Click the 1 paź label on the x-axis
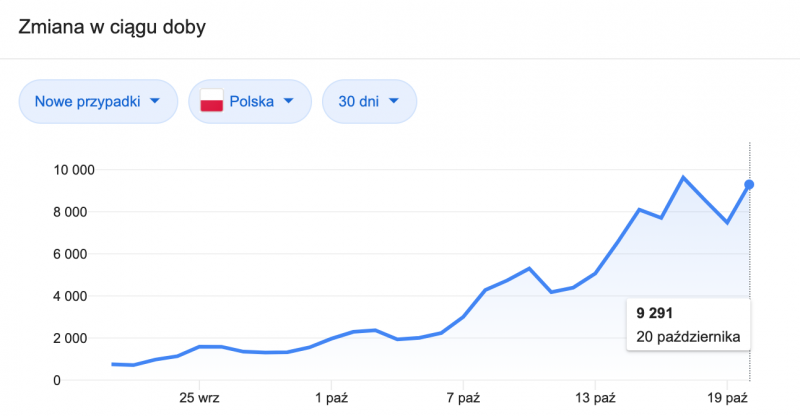Screen dimensions: 800x416 click(x=331, y=398)
